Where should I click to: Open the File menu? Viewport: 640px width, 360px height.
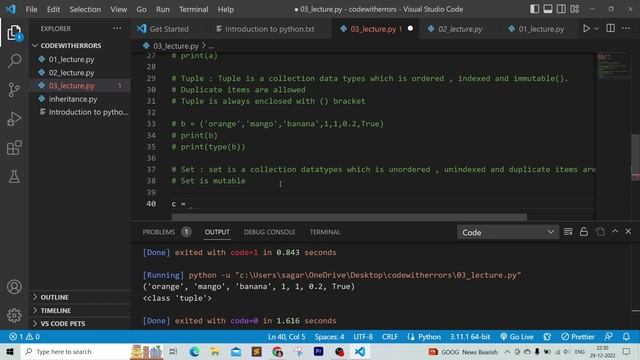31,9
